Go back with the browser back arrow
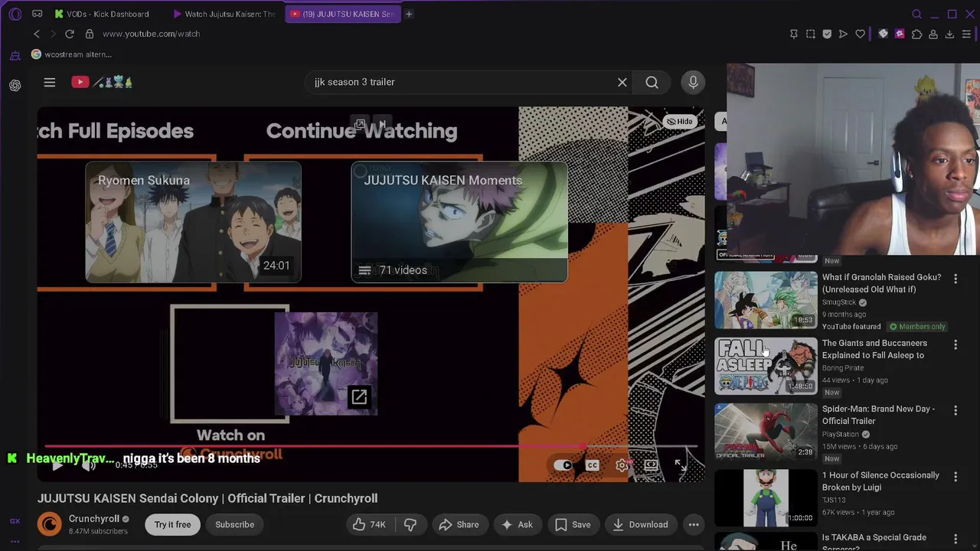The image size is (980, 551). tap(37, 34)
